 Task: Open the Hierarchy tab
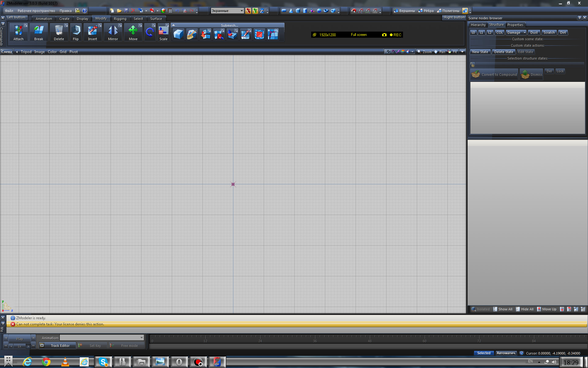pyautogui.click(x=478, y=25)
